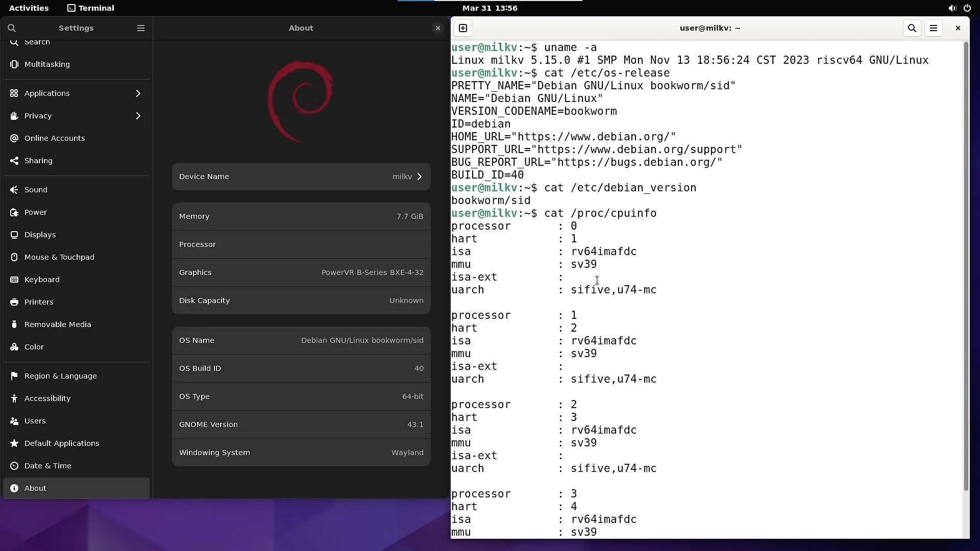Click the Keyboard settings icon
Viewport: 980px width, 551px height.
point(13,280)
